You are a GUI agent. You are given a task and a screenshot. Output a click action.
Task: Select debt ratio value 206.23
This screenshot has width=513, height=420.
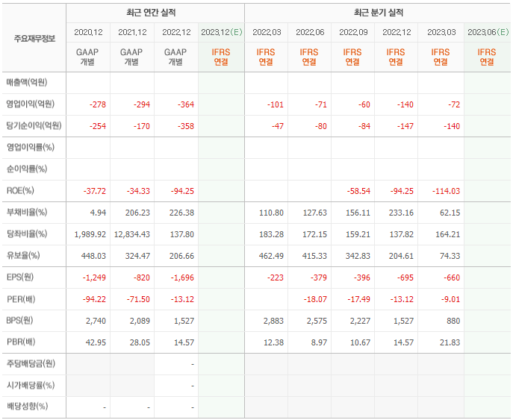[137, 213]
